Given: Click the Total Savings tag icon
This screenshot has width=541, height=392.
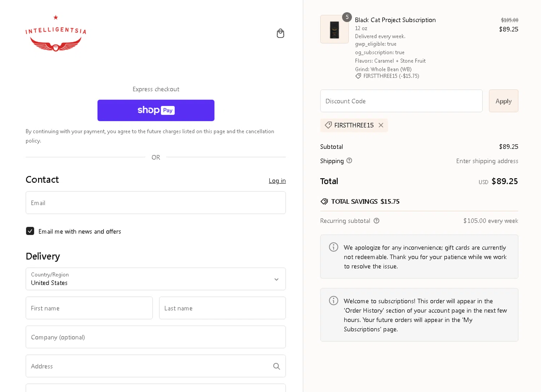Looking at the screenshot, I should [324, 202].
